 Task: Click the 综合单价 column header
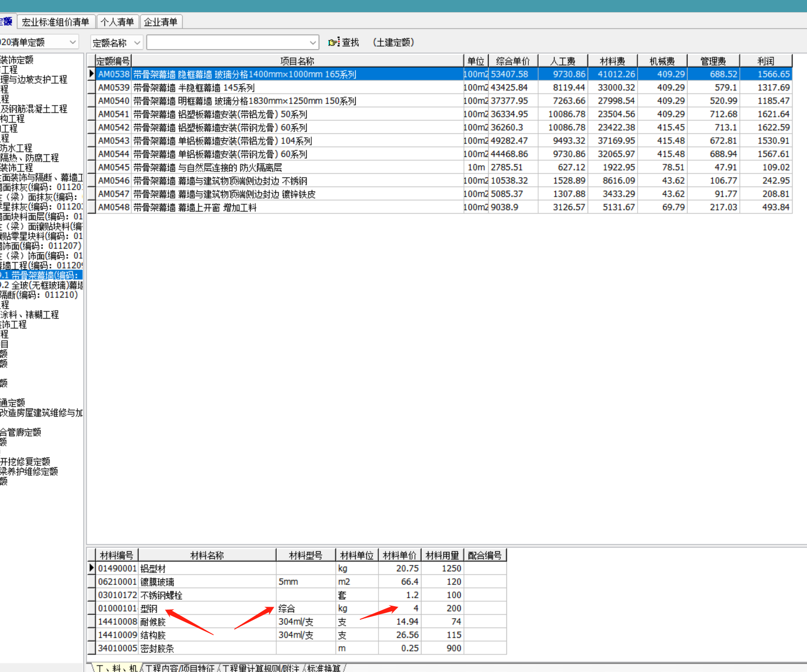pyautogui.click(x=513, y=61)
